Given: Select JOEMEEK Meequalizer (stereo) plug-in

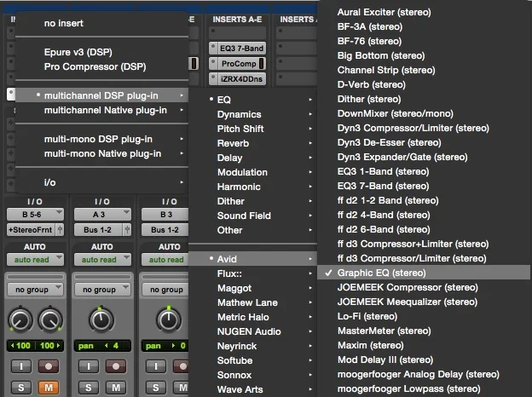Looking at the screenshot, I should (x=424, y=302).
